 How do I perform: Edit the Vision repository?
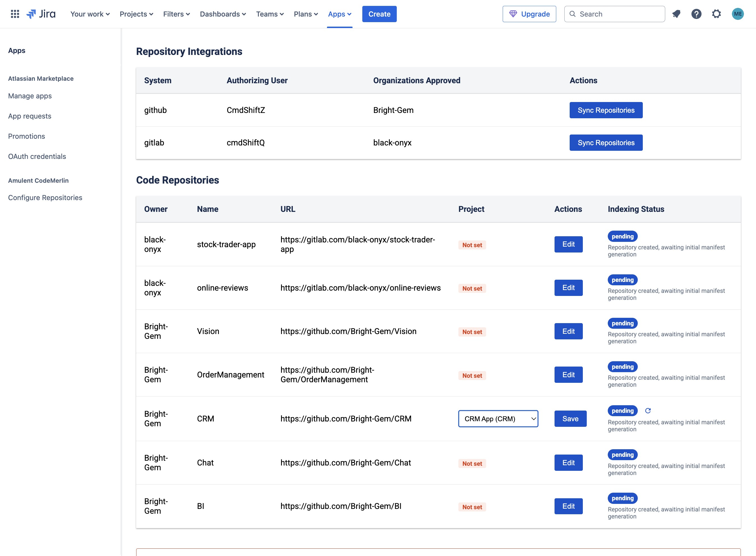click(x=569, y=331)
